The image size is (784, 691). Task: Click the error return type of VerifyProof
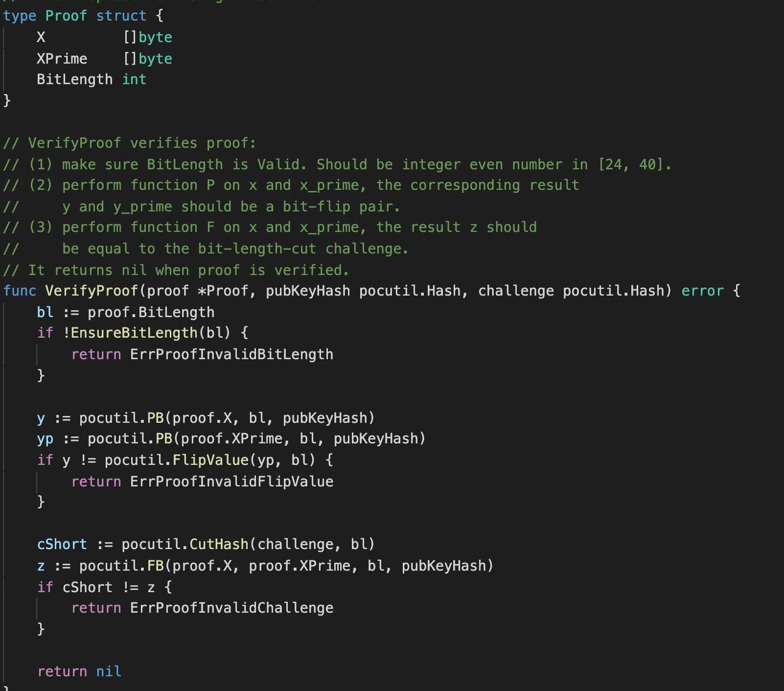point(702,291)
